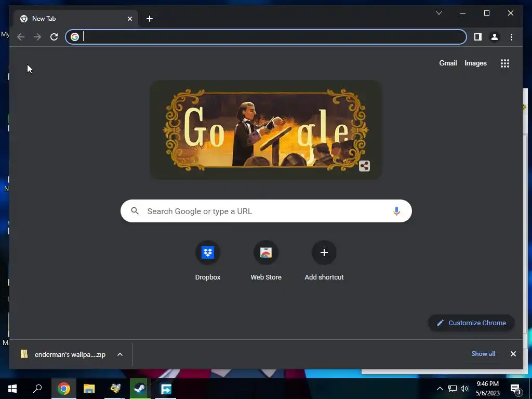
Task: Toggle the Chrome side panel
Action: 478,37
